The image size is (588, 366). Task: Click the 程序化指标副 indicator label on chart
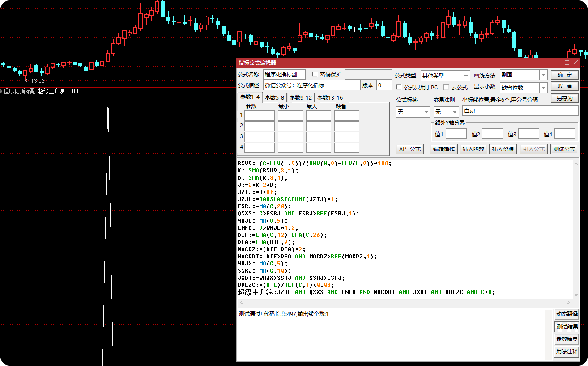19,91
